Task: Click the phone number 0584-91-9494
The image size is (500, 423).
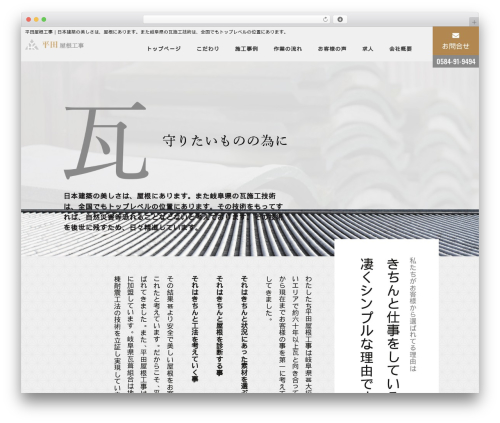Action: (456, 62)
